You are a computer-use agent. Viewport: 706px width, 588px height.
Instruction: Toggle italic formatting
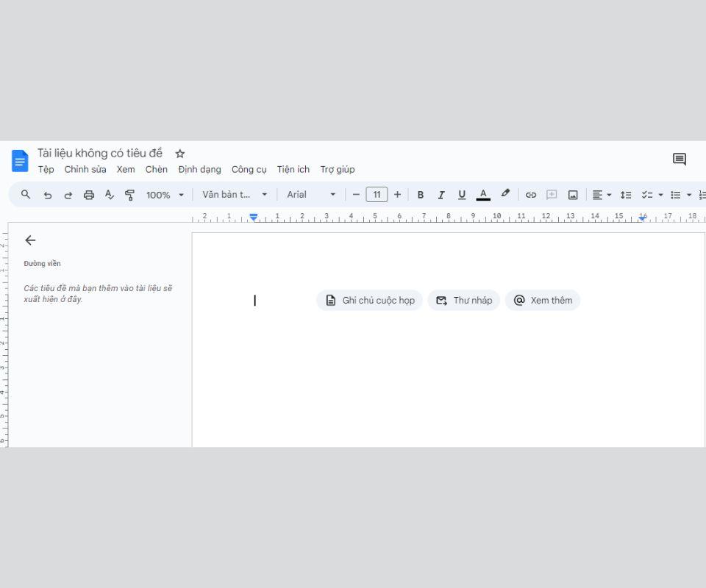(x=441, y=195)
